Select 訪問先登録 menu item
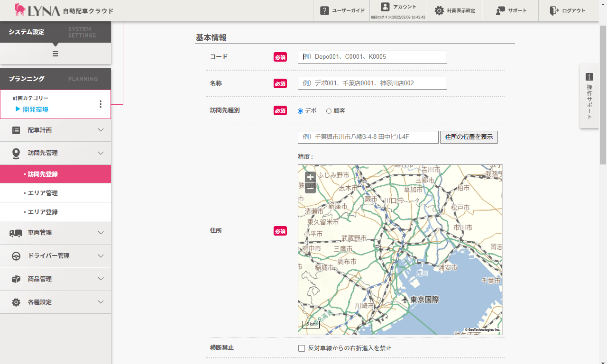This screenshot has height=364, width=607. 55,174
